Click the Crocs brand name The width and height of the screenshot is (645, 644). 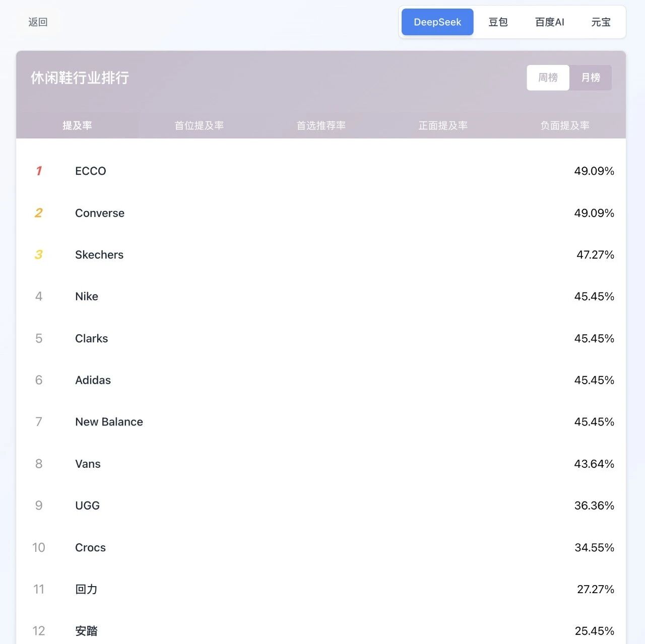(91, 547)
